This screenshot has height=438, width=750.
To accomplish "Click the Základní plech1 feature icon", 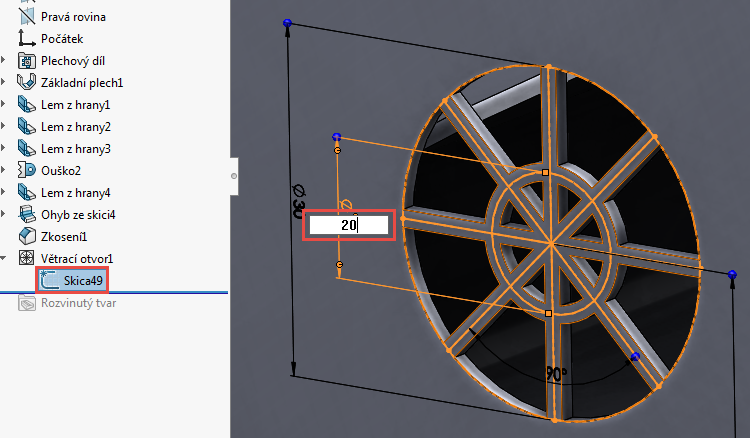I will (27, 82).
